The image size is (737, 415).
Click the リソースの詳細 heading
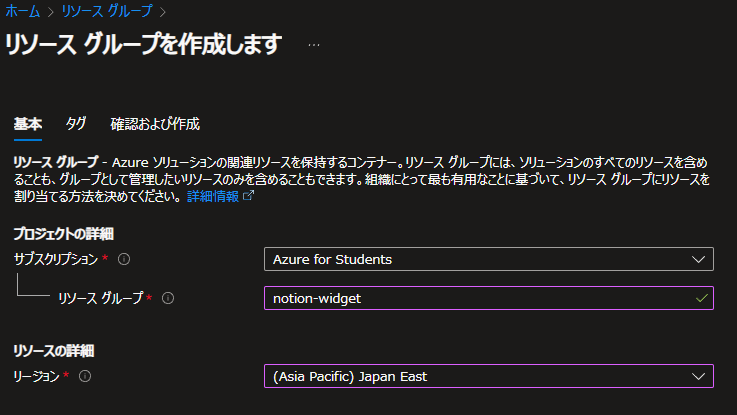click(54, 351)
